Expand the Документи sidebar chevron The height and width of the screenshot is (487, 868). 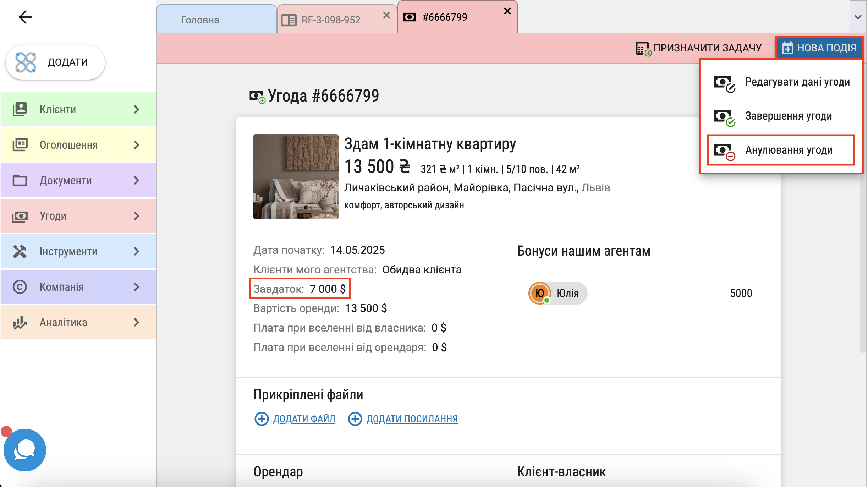coord(137,180)
